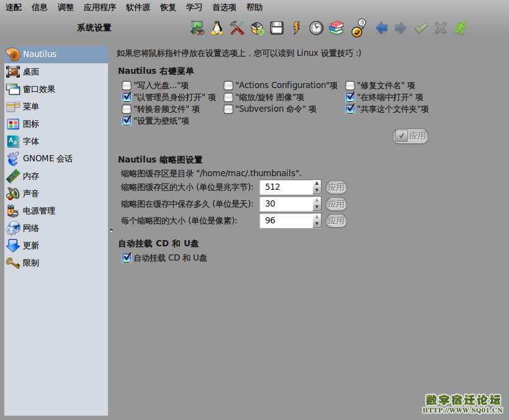Image resolution: width=509 pixels, height=420 pixels.
Task: Increase the thumbnail cache size value 512
Action: 317,184
